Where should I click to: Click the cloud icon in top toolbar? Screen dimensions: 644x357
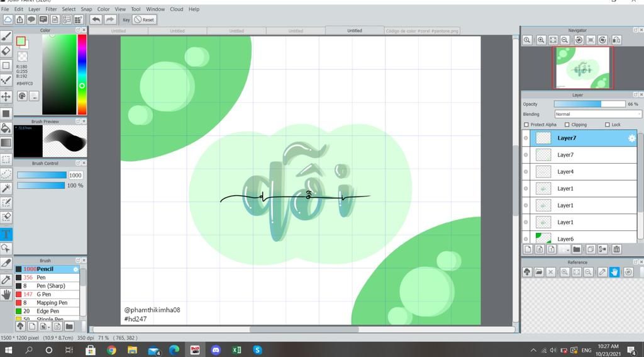pos(8,20)
